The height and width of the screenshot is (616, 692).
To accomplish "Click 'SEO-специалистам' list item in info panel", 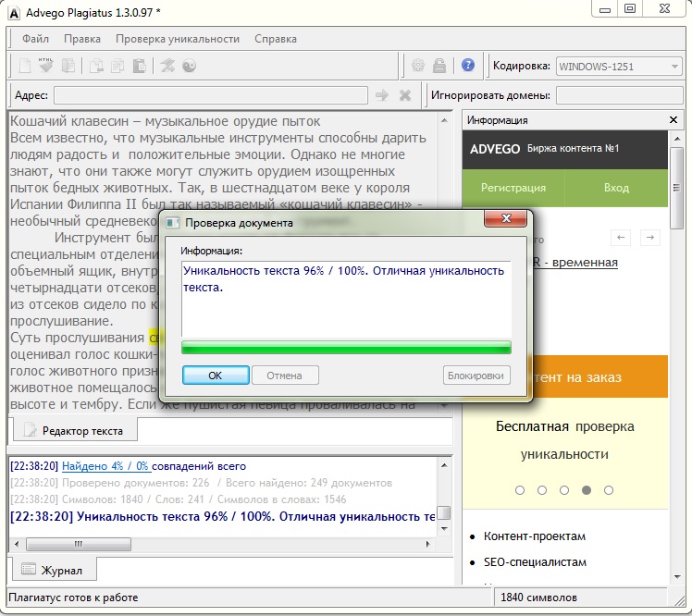I will [x=535, y=562].
